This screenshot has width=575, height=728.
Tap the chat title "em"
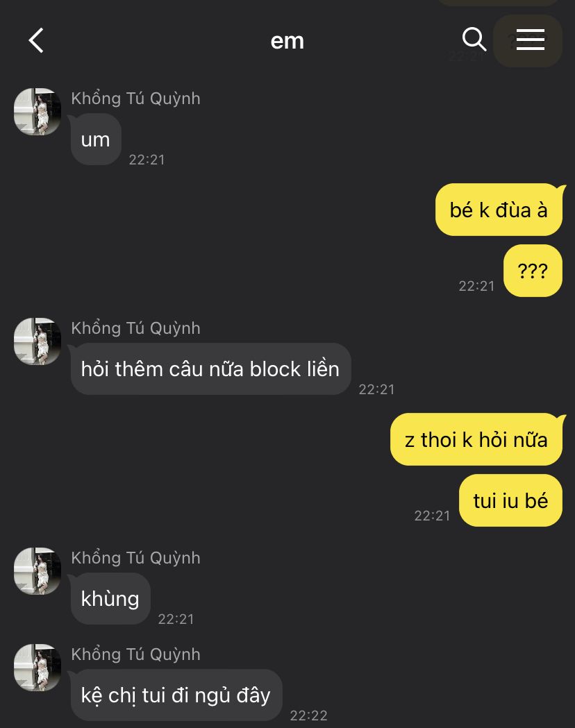287,41
